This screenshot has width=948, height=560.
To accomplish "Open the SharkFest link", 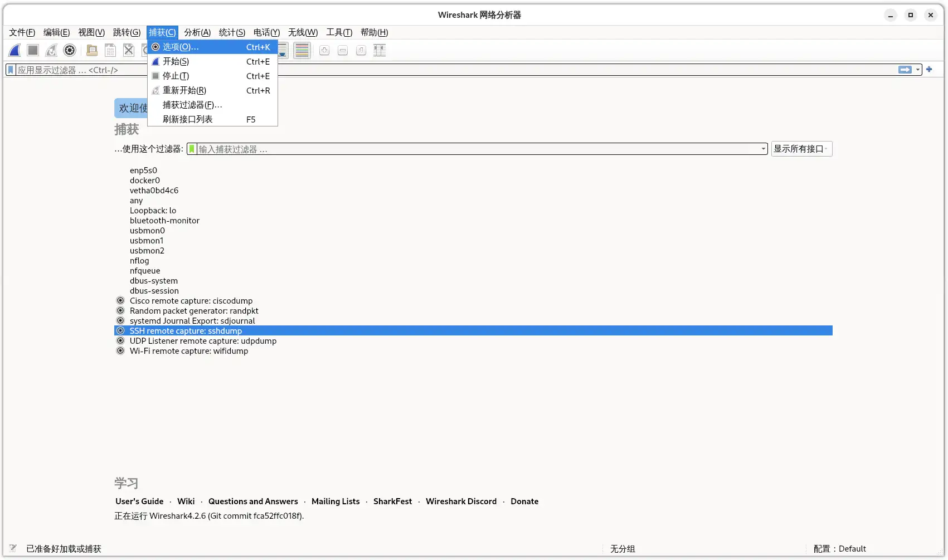I will [392, 501].
